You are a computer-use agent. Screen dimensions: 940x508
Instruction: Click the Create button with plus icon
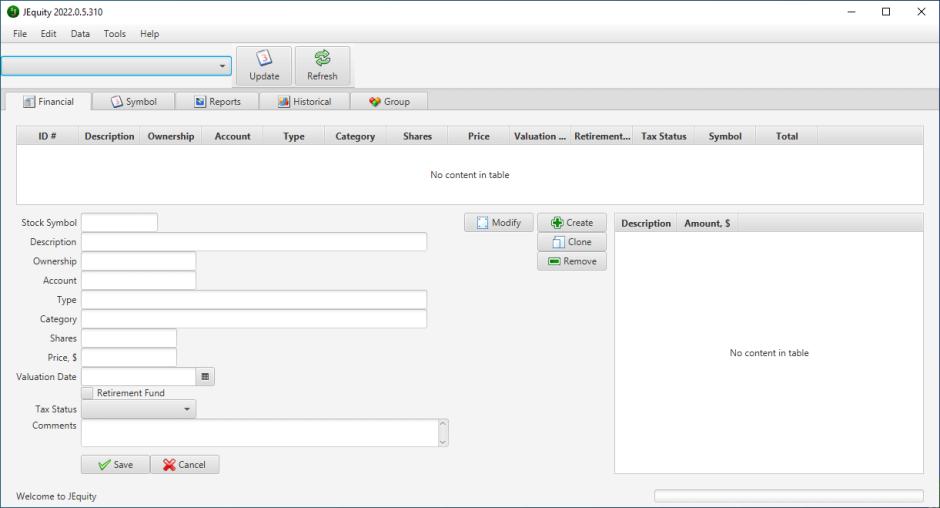(x=572, y=223)
